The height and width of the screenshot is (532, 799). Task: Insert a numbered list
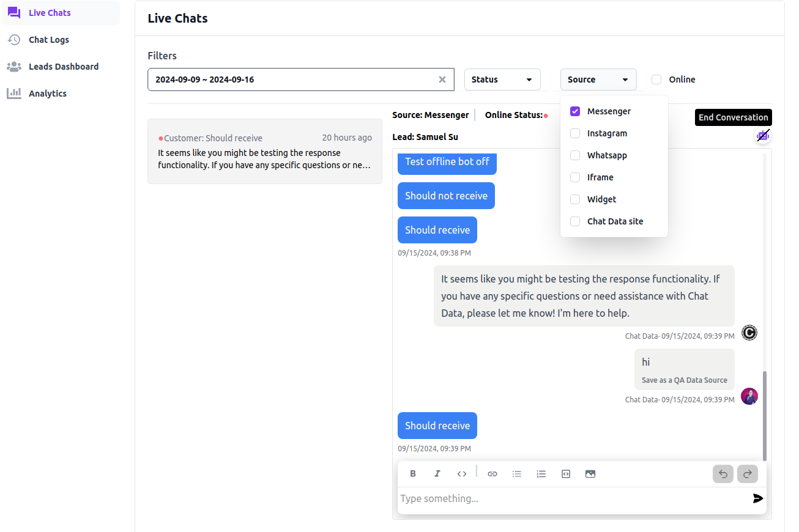pos(541,474)
